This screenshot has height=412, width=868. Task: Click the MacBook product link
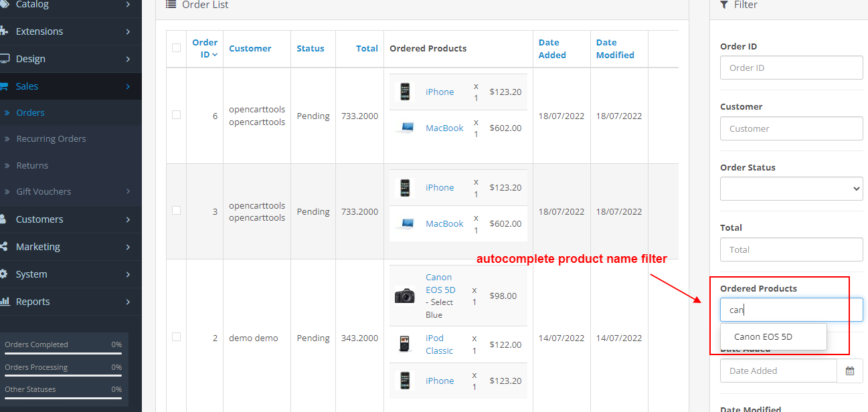pos(444,127)
